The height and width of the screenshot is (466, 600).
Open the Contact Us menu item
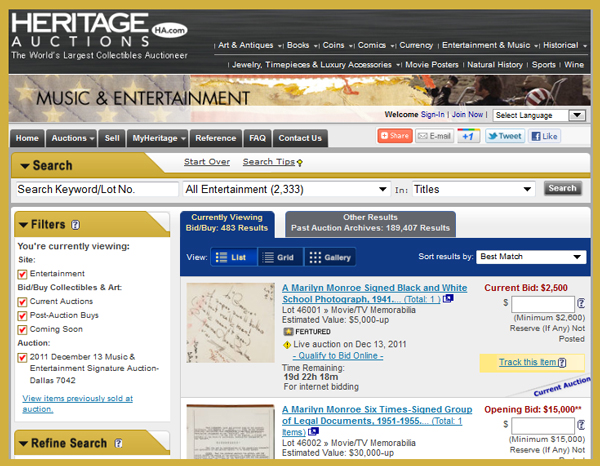[300, 138]
